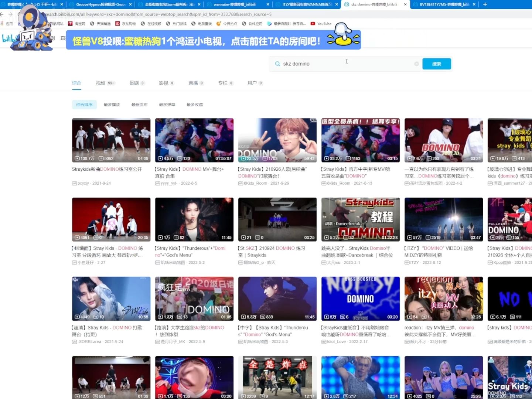Open the Straykids 教程 01:22:28 thumbnail
Image resolution: width=532 pixels, height=399 pixels.
click(x=361, y=219)
